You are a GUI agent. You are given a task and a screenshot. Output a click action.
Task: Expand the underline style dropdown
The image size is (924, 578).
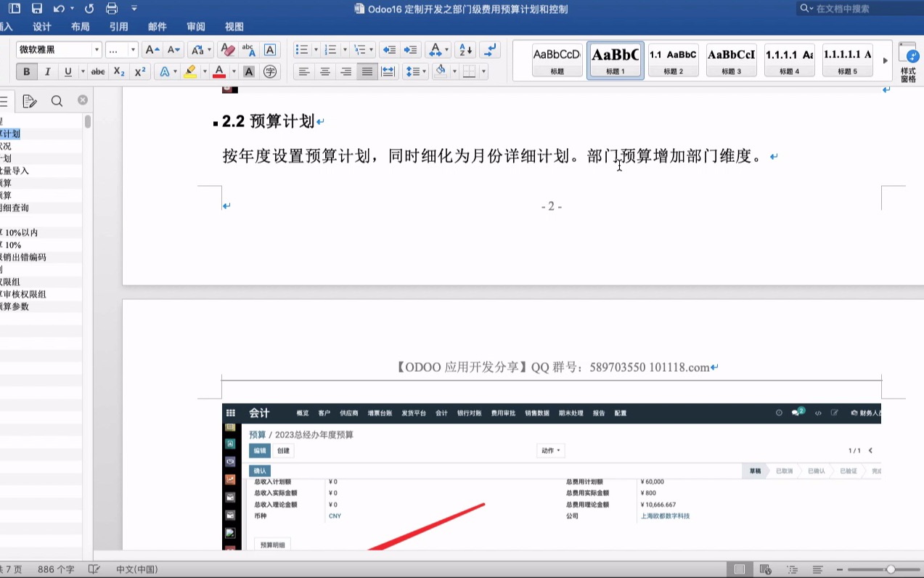click(83, 72)
